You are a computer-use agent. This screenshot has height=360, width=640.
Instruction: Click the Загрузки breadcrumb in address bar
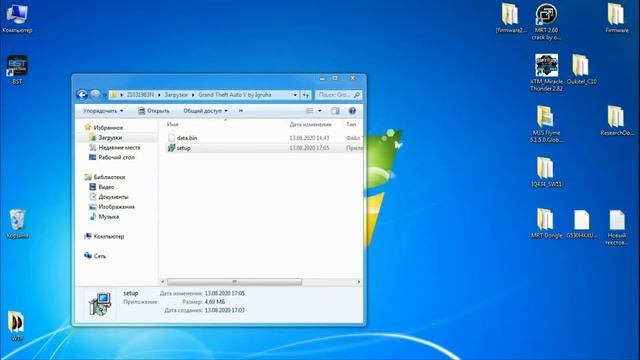coord(176,95)
